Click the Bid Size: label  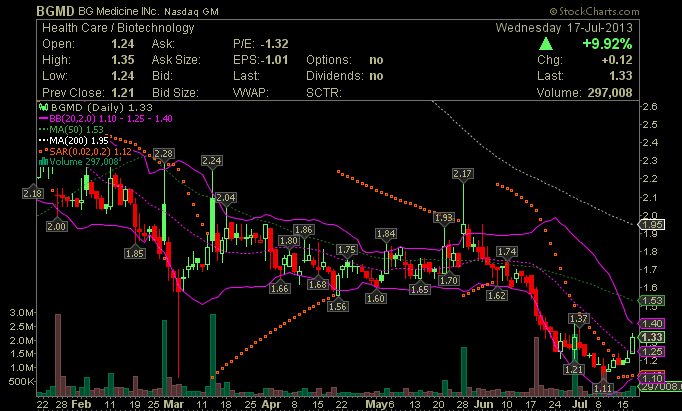point(175,93)
